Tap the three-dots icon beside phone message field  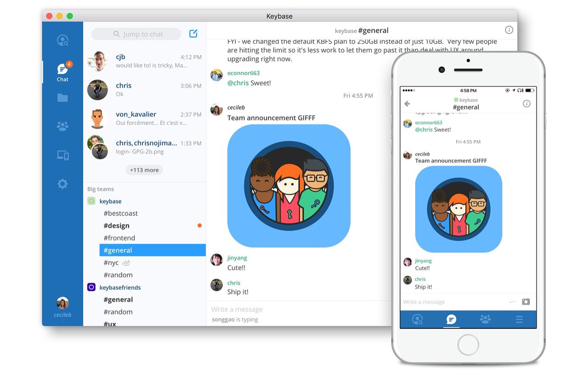[x=513, y=302]
